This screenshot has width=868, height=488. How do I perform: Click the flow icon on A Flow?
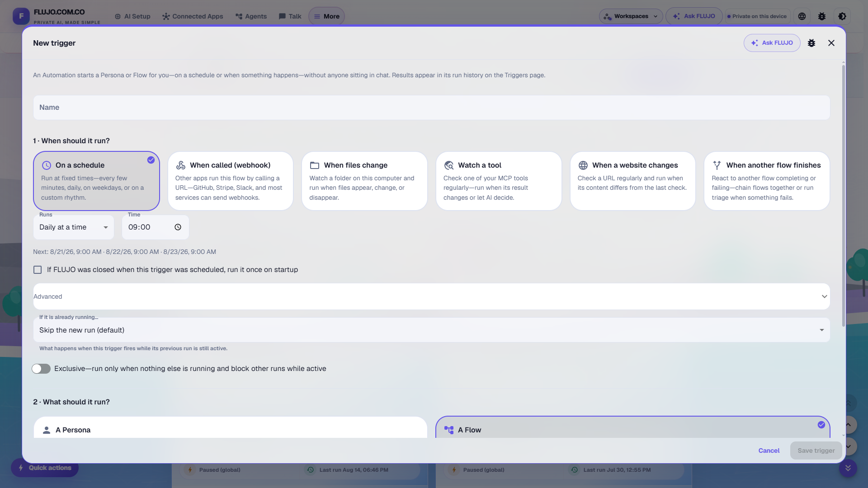coord(449,430)
